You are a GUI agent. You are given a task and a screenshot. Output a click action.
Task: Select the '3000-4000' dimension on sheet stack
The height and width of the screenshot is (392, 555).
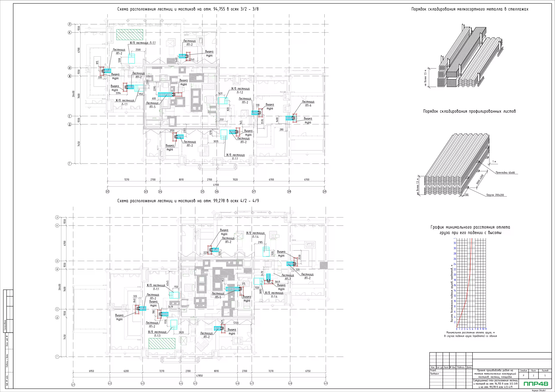click(480, 180)
